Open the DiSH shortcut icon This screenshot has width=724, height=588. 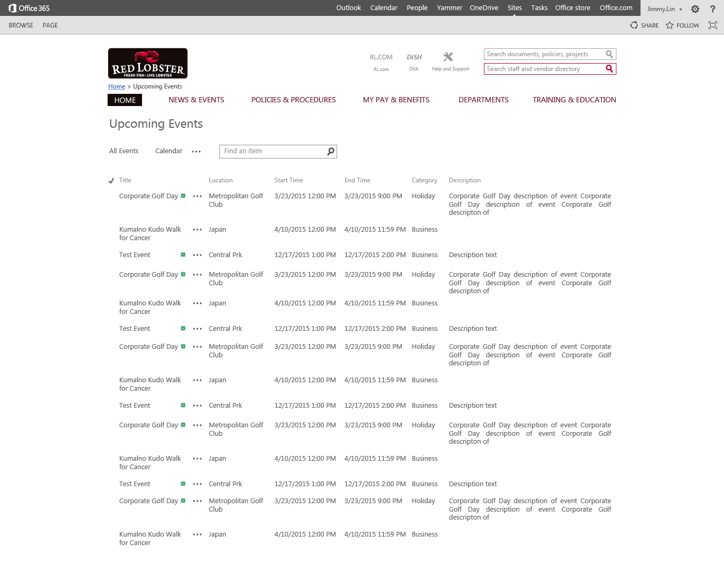click(x=414, y=57)
